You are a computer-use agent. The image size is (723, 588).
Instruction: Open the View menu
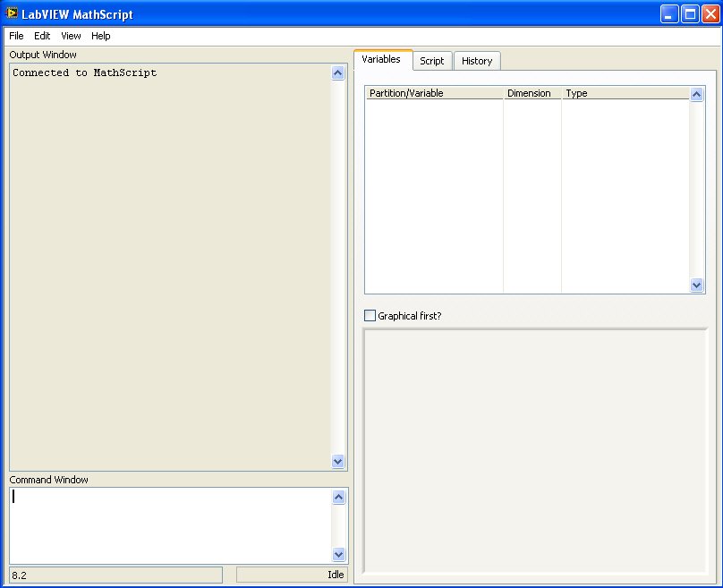point(71,36)
